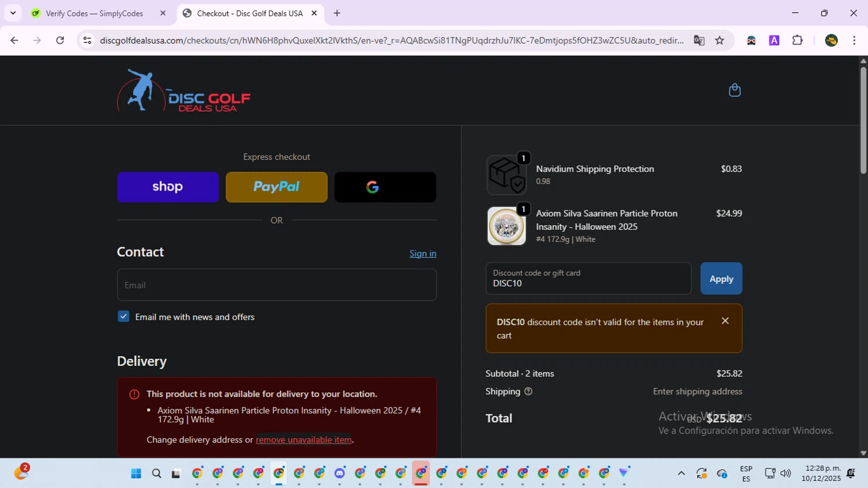Open the notifications bell icon
Image resolution: width=868 pixels, height=488 pixels.
pos(851,474)
